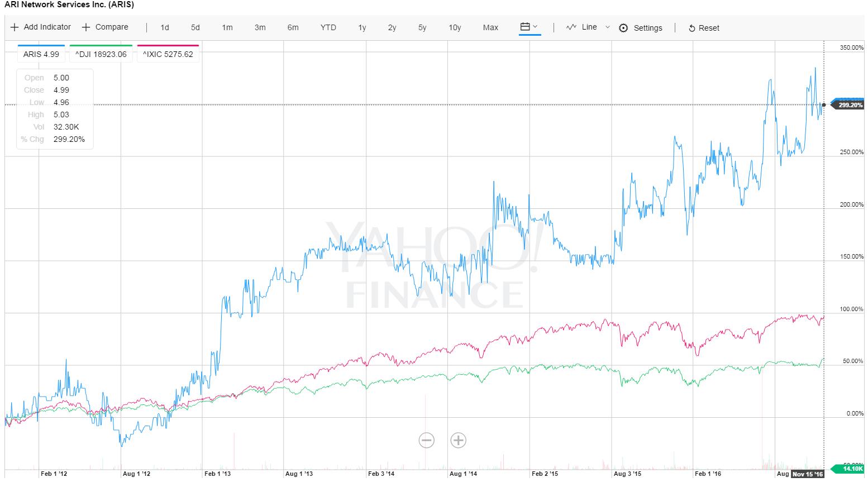
Task: Click the % Chg 299.20% value
Action: coord(69,139)
